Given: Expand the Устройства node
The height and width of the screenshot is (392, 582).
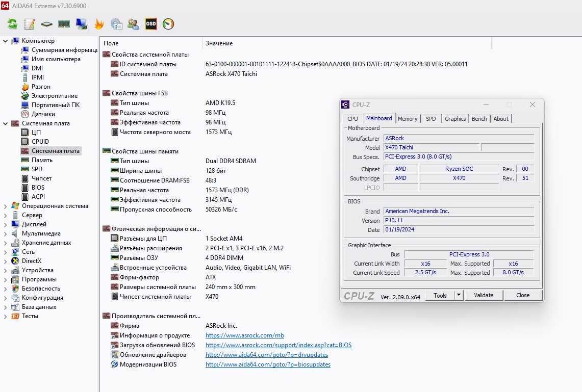Looking at the screenshot, I should [5, 270].
